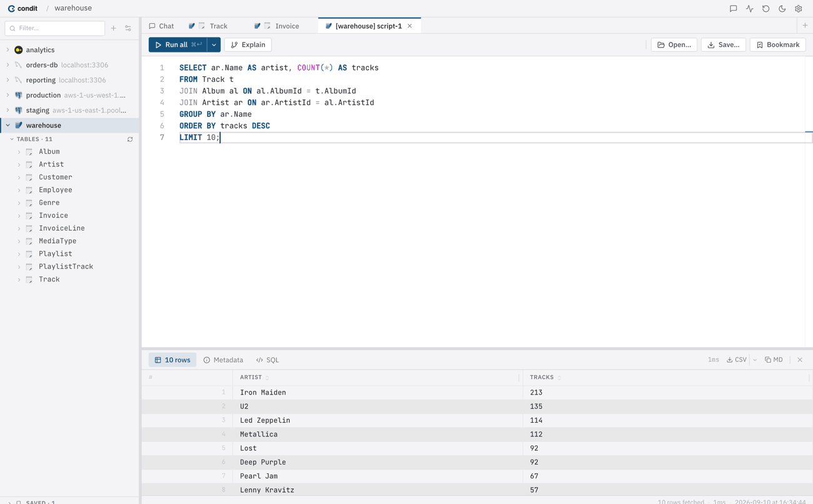
Task: Click the analytics connection icon
Action: tap(19, 50)
